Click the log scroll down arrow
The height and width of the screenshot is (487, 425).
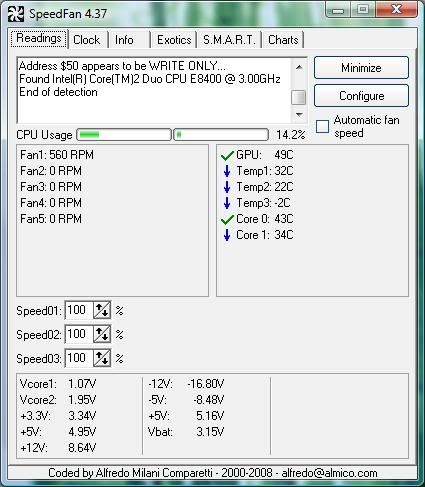point(299,115)
